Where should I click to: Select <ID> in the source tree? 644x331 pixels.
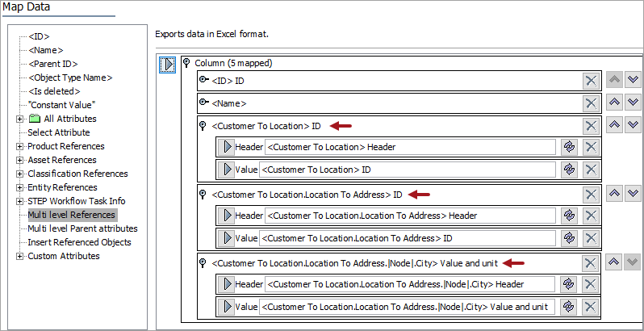click(39, 36)
